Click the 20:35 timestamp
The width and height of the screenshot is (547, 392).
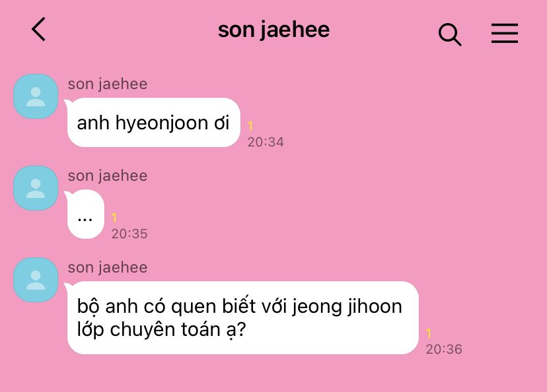[x=129, y=234]
